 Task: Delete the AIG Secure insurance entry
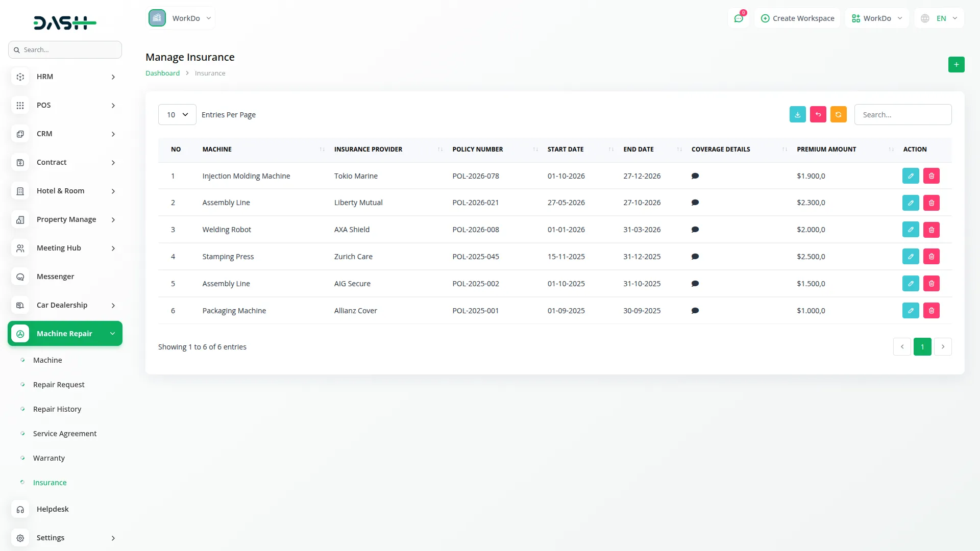[x=931, y=283]
